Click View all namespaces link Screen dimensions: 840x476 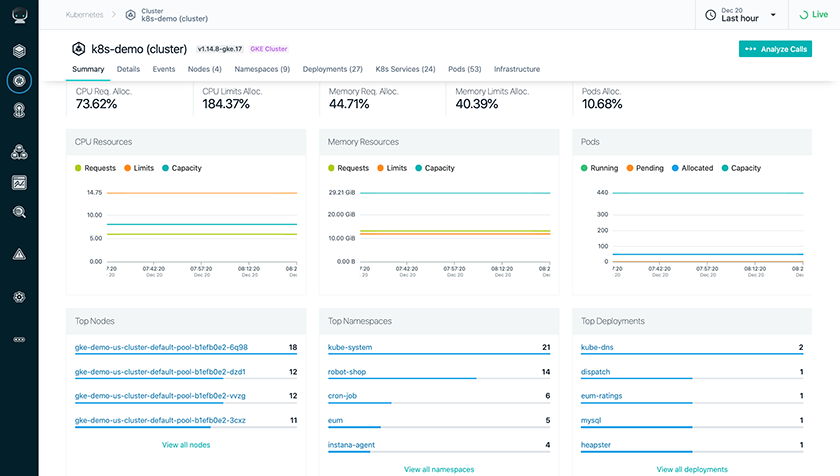pos(439,470)
